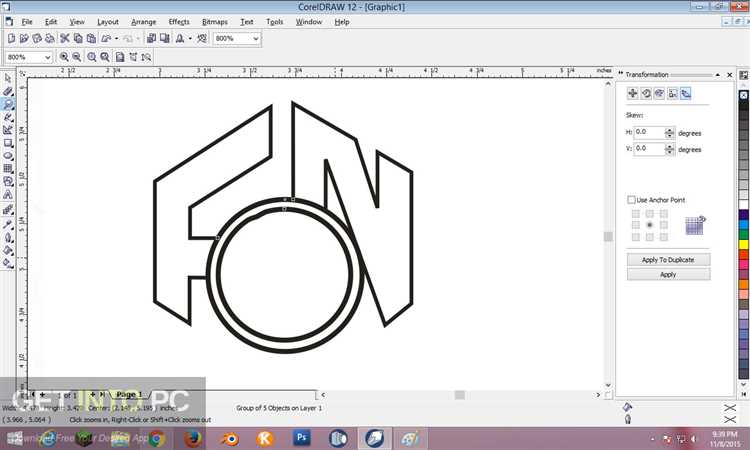Screen dimensions: 750x450
Task: Click the V skew input field
Action: [x=650, y=149]
